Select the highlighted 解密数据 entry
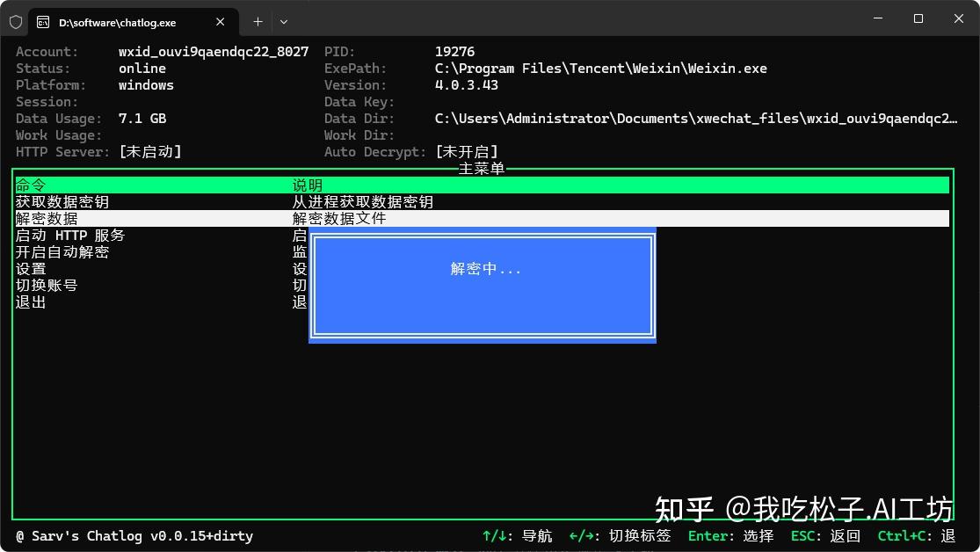Screen dimensions: 980x552 click(x=46, y=218)
